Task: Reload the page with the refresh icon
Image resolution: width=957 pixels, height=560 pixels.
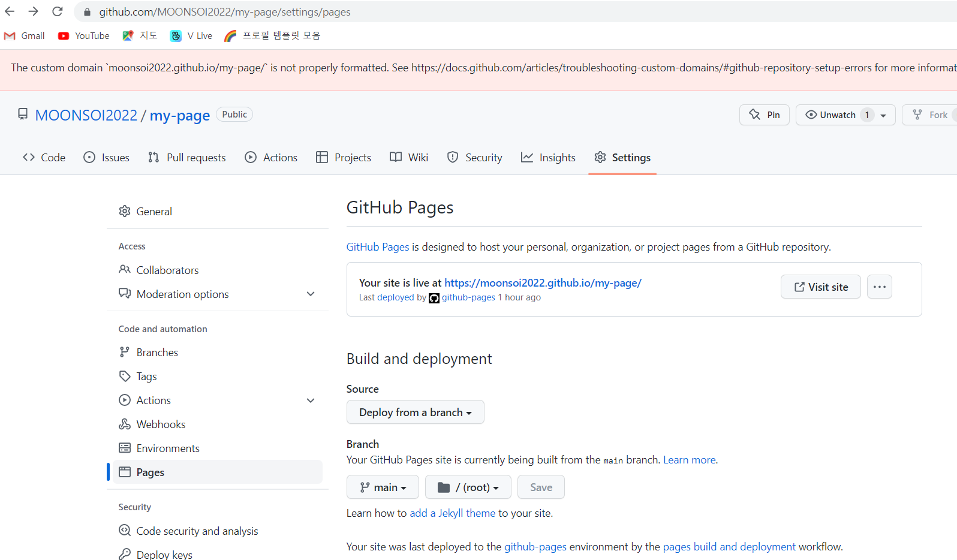Action: point(58,11)
